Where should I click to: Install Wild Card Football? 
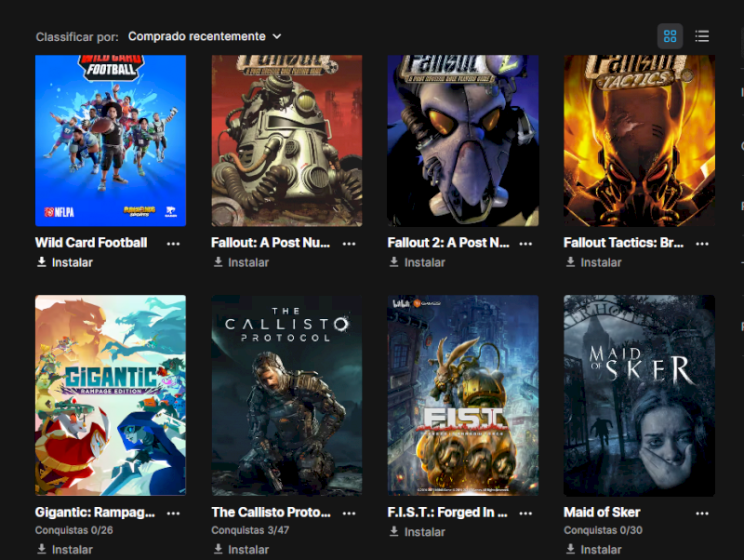click(x=64, y=262)
